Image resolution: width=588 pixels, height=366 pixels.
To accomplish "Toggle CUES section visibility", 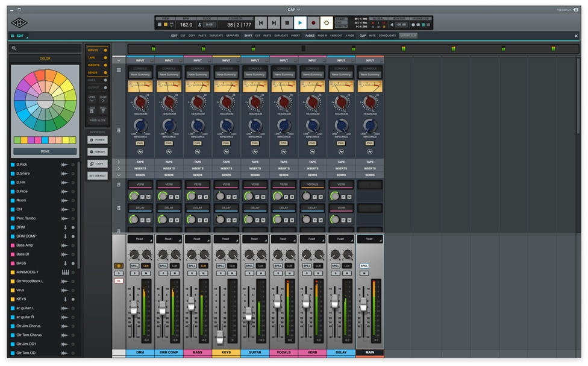I will click(x=105, y=80).
